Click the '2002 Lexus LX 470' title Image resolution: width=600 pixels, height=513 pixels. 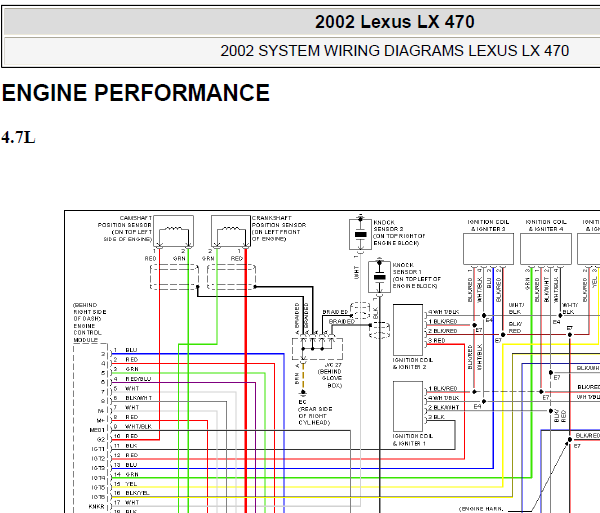point(395,22)
